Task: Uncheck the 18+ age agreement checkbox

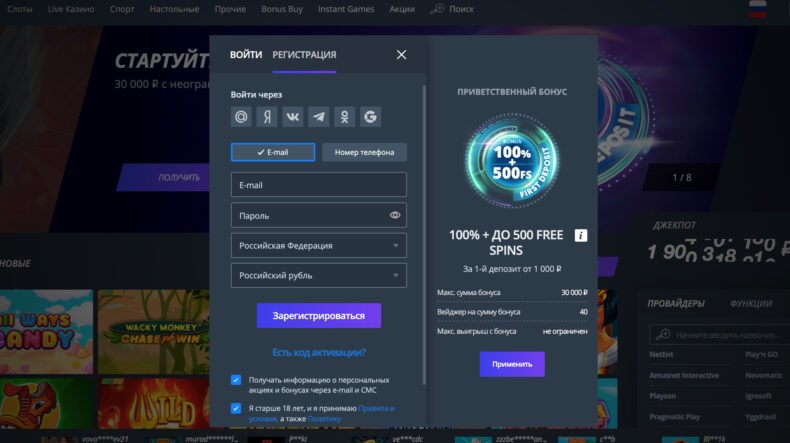Action: point(236,408)
